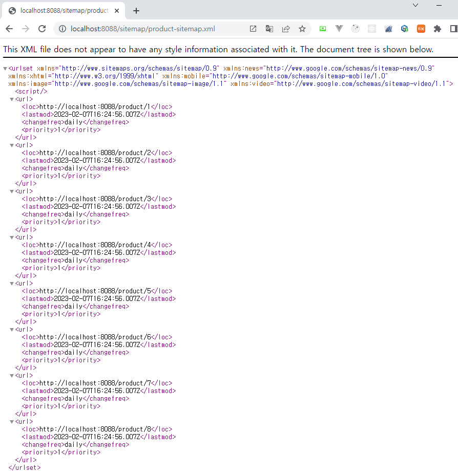The height and width of the screenshot is (476, 458).
Task: Collapse the url node for product/4
Action: (12, 237)
